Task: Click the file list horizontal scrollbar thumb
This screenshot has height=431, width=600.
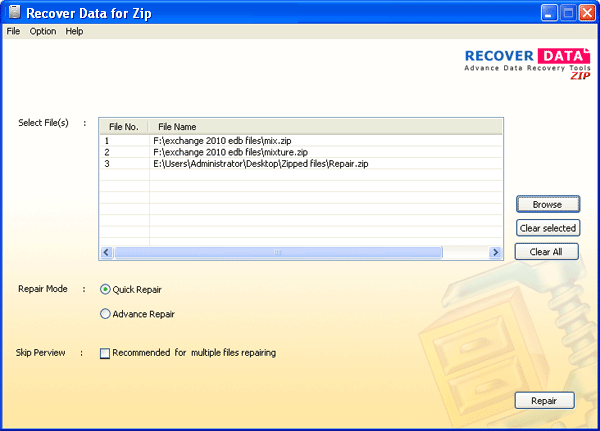Action: 277,253
